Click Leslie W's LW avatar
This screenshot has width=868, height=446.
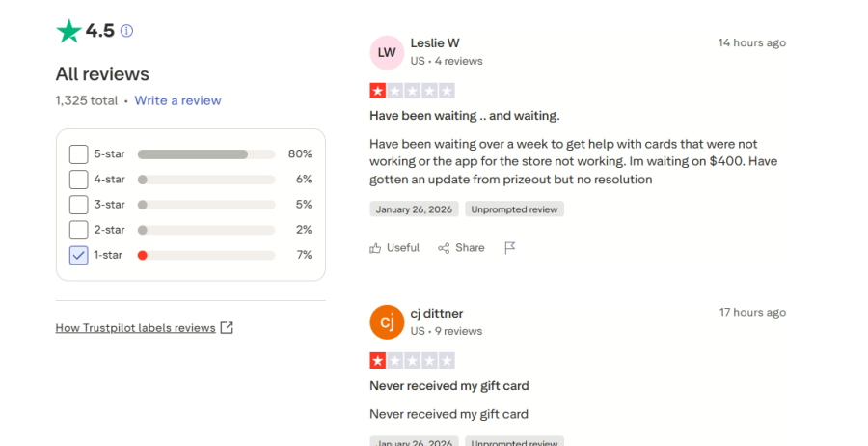click(x=387, y=52)
